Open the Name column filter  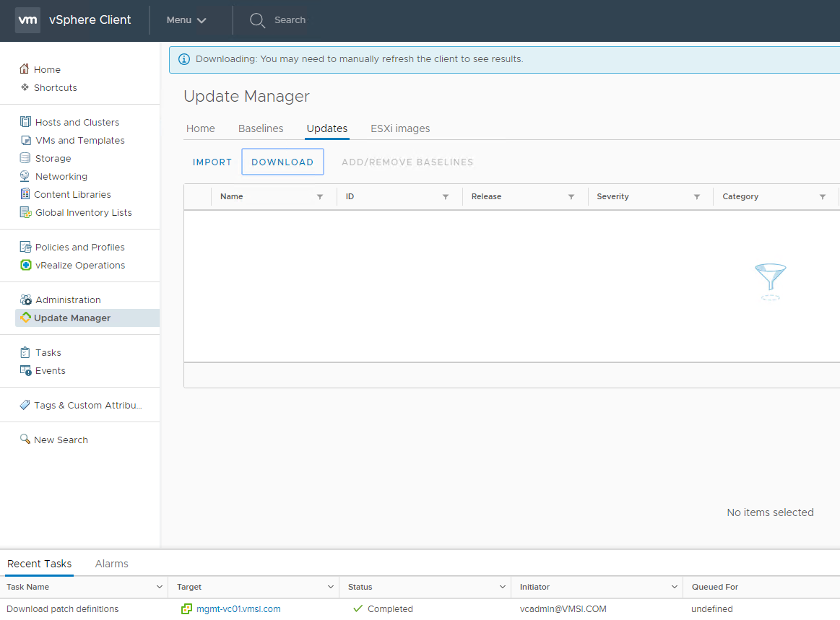pos(320,196)
